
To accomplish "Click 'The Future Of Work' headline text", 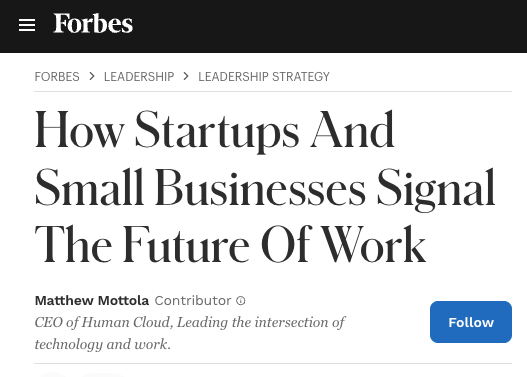I will [x=230, y=244].
